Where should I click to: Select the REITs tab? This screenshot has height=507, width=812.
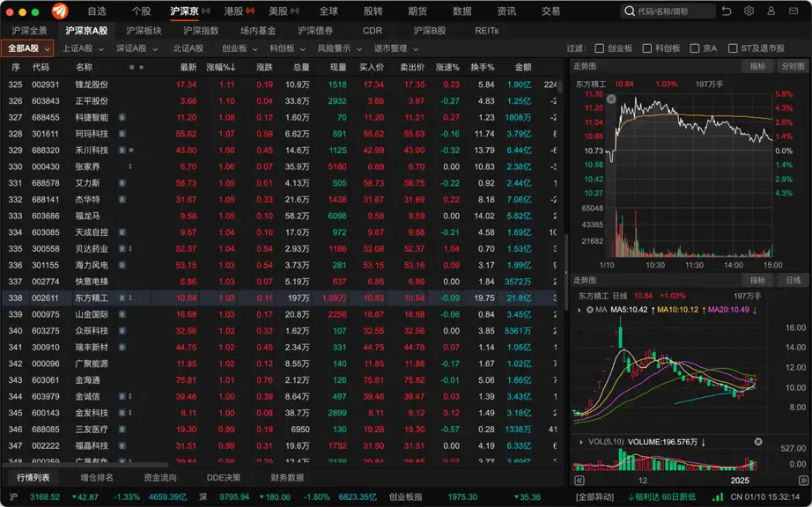click(487, 31)
